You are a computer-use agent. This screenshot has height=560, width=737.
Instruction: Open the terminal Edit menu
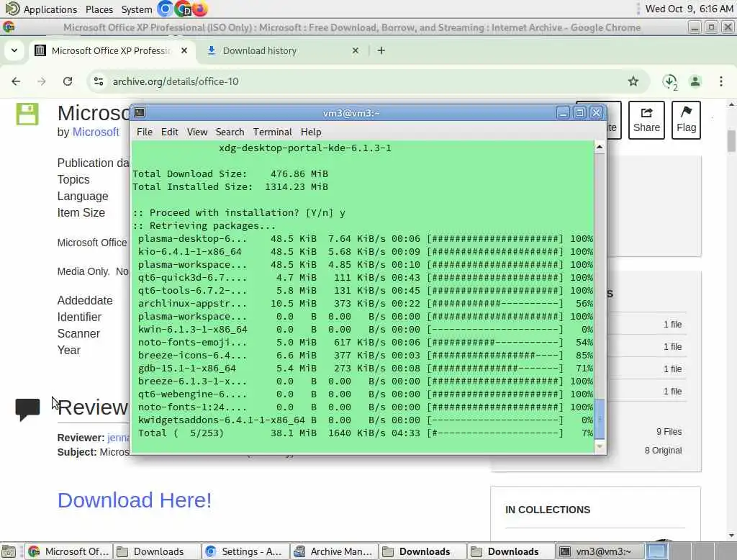(x=169, y=132)
